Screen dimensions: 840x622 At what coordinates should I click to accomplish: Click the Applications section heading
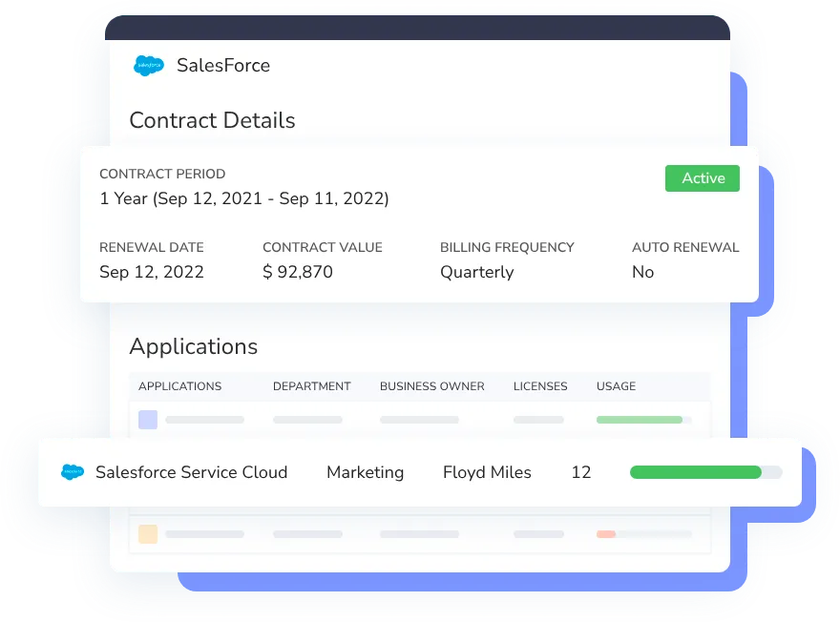pyautogui.click(x=194, y=347)
